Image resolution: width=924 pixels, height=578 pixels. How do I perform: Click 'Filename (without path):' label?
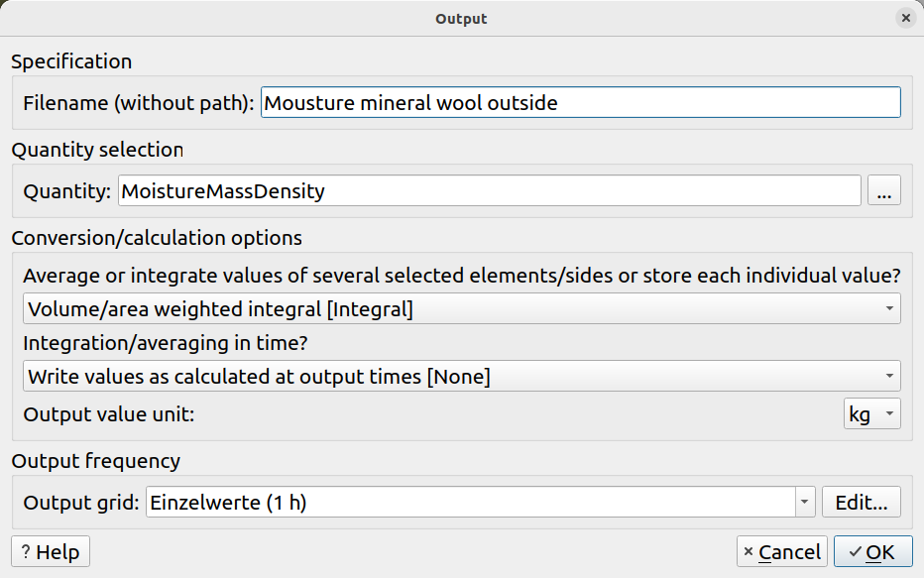coord(139,103)
